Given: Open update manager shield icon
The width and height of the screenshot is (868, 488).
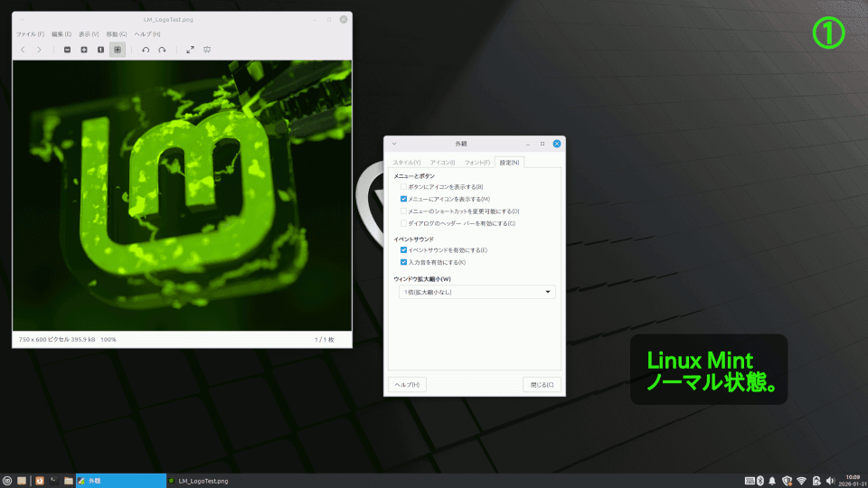Looking at the screenshot, I should (787, 481).
